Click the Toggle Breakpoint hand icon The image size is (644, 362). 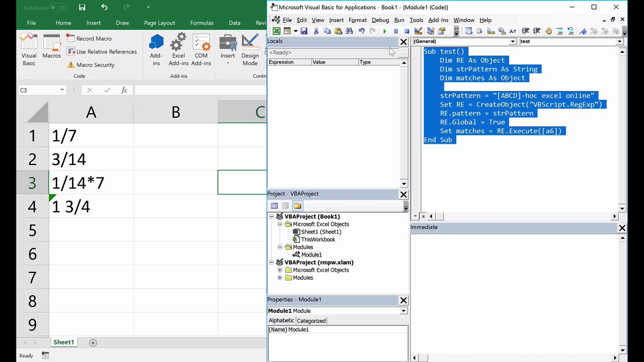548,31
